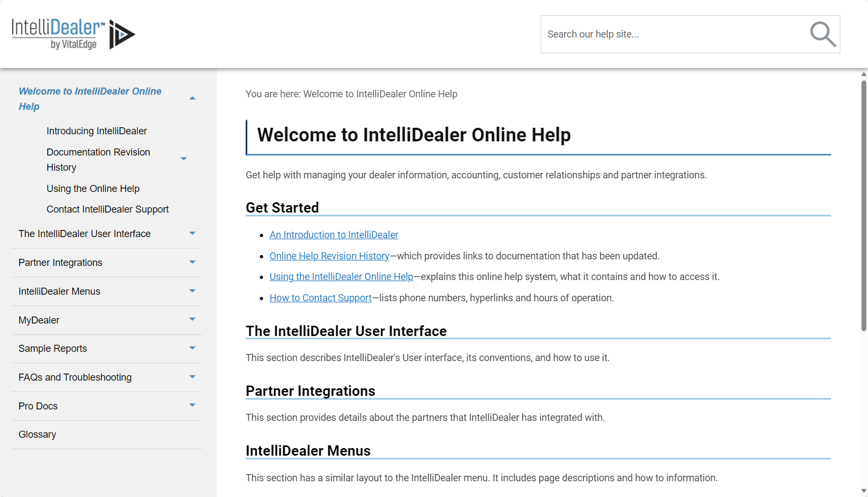Screen dimensions: 868x497
Task: Click the scrollbar down arrow
Action: click(864, 492)
